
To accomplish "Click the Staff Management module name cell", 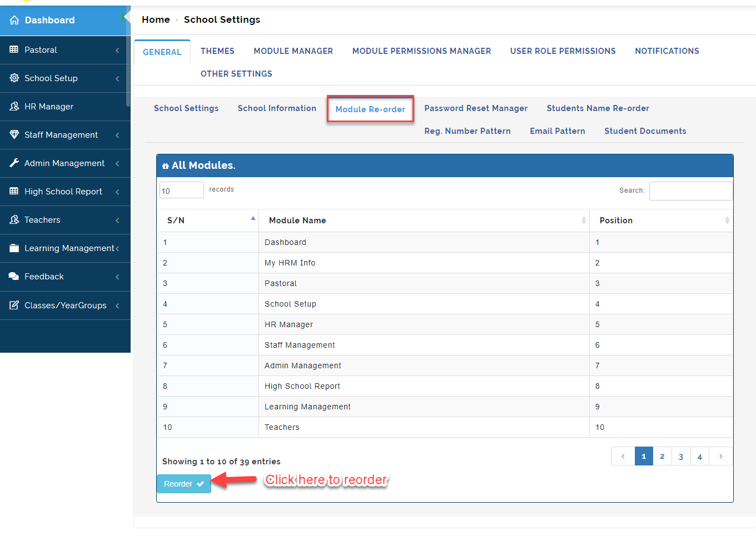I will tap(424, 345).
